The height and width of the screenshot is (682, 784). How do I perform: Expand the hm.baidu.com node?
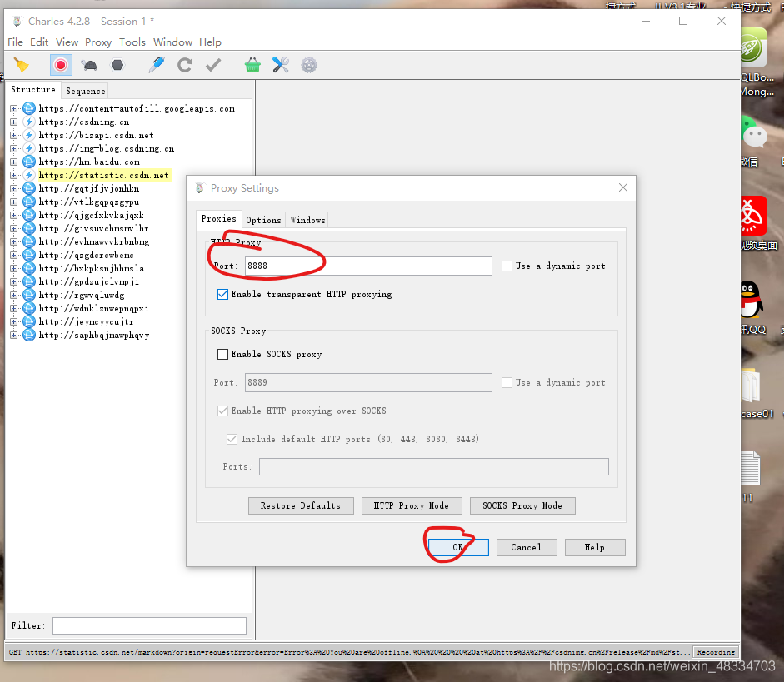(x=14, y=162)
